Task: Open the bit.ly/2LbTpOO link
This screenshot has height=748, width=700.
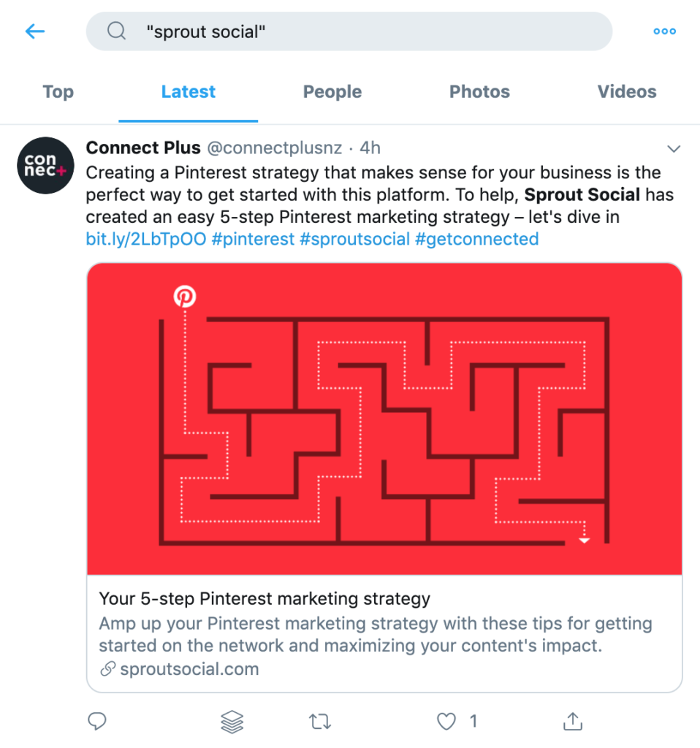Action: pyautogui.click(x=146, y=239)
